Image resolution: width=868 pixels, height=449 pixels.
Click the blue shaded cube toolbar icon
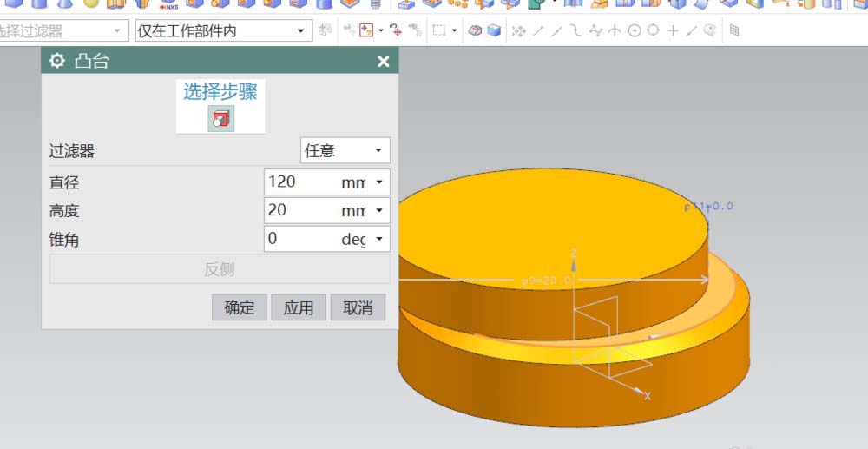coord(494,31)
